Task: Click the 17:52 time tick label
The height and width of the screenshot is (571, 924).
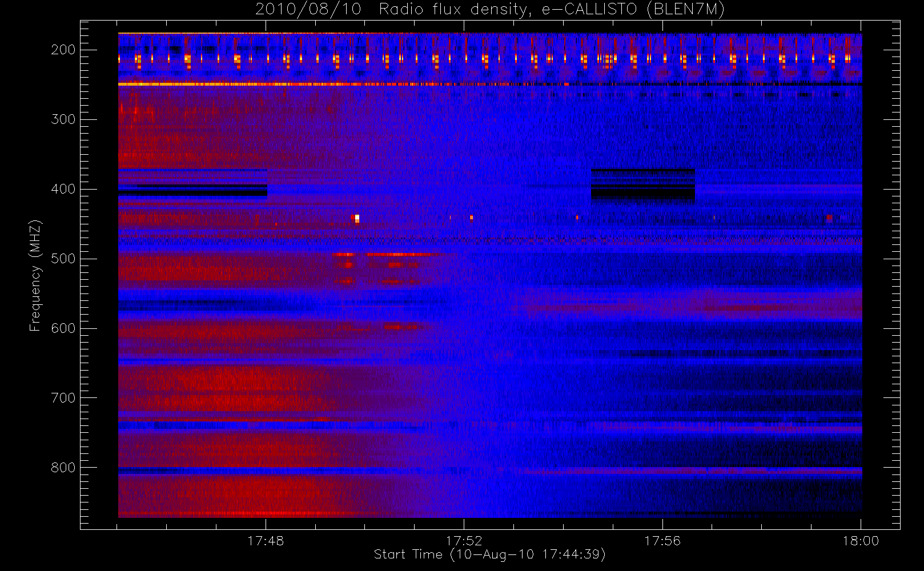Action: pyautogui.click(x=464, y=541)
